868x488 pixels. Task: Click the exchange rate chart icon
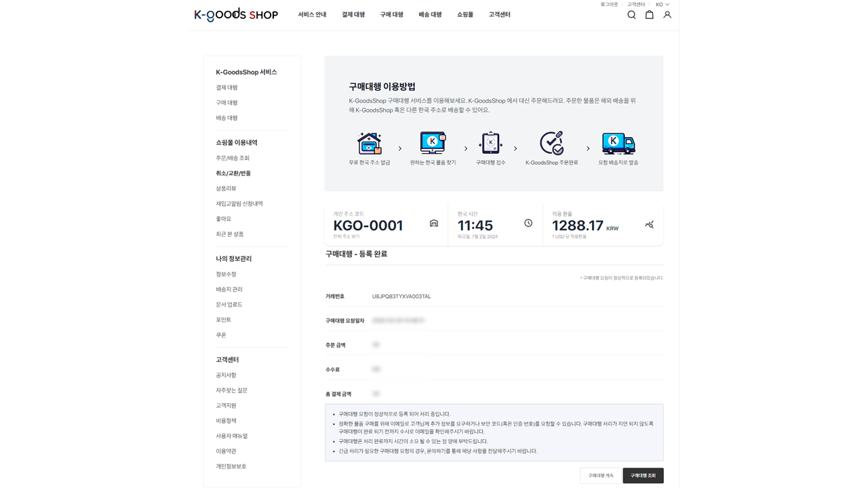(649, 224)
